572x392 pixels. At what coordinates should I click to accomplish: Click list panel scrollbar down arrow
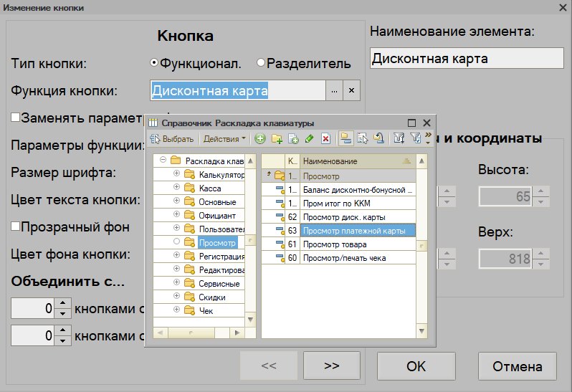pyautogui.click(x=421, y=331)
